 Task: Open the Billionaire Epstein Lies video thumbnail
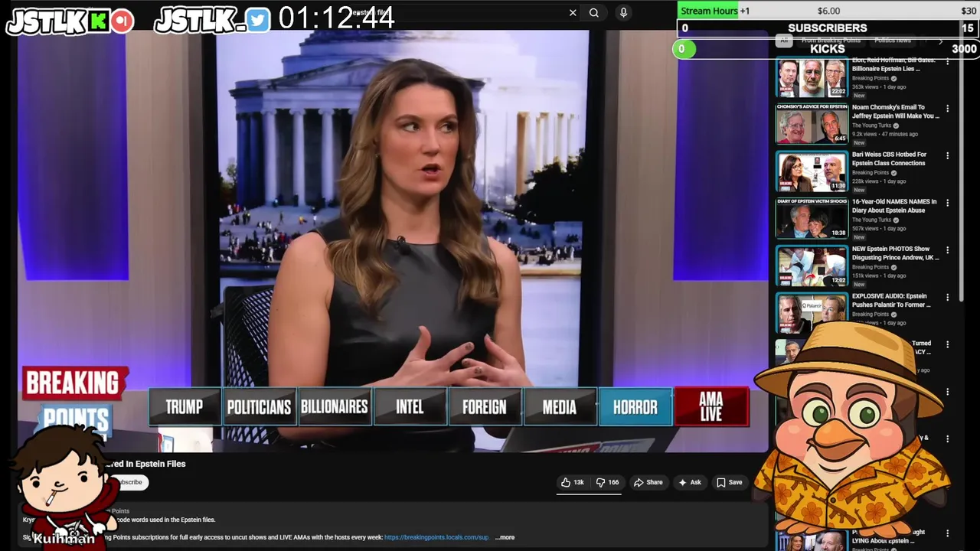point(812,77)
